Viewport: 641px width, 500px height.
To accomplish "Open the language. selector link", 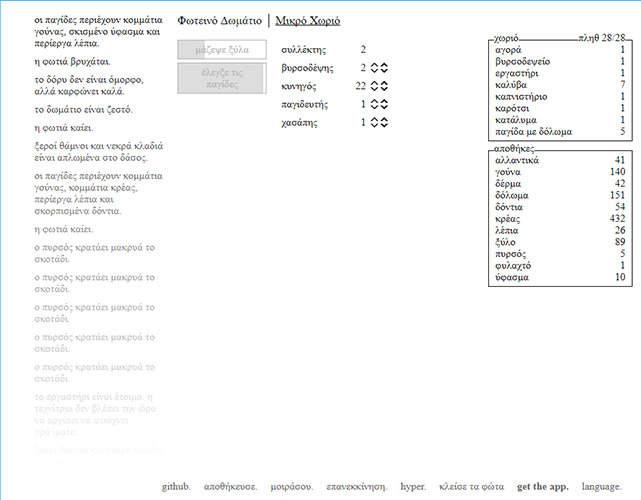I will tap(601, 487).
